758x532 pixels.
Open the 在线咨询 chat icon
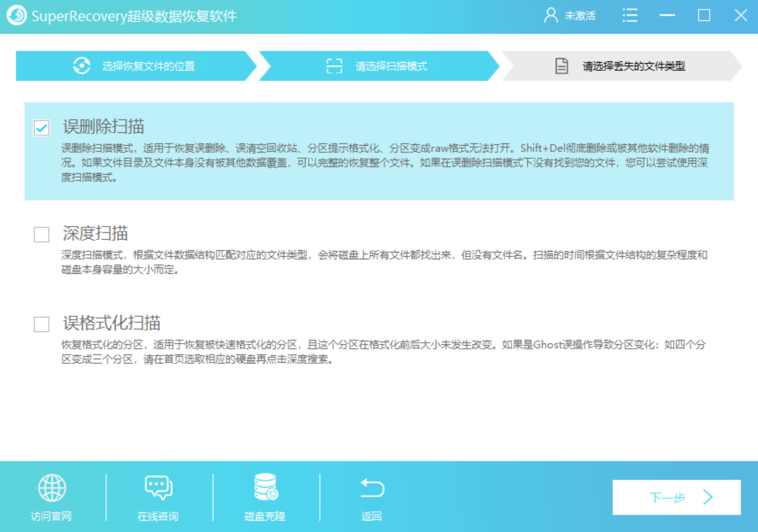coord(158,488)
